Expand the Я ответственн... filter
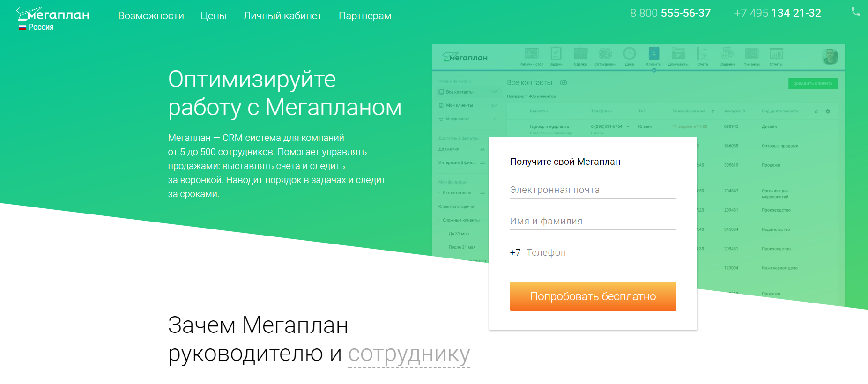The width and height of the screenshot is (868, 384). (x=439, y=193)
